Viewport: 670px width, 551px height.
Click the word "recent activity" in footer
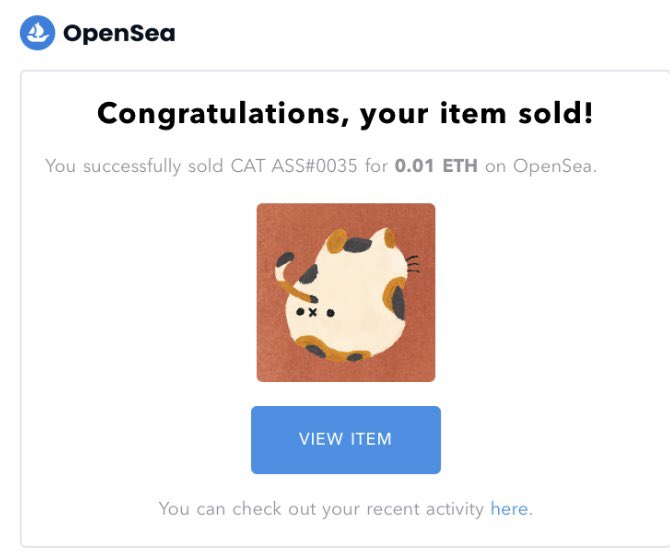[425, 509]
